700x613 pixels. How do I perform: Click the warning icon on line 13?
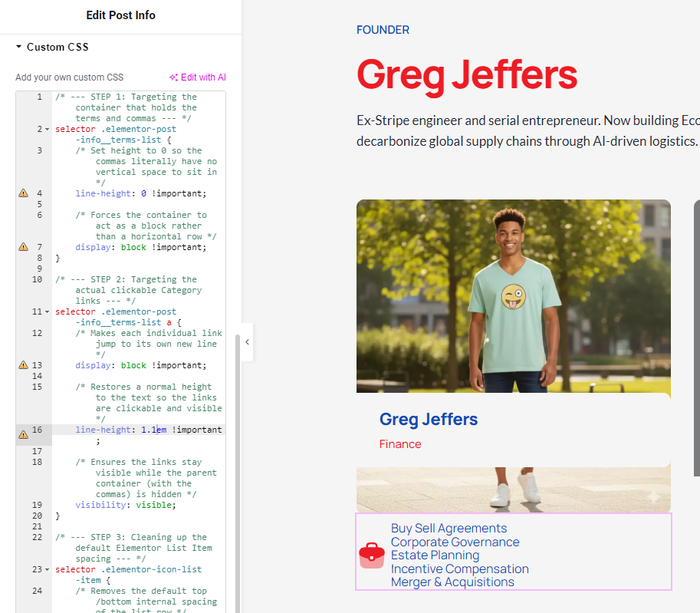pyautogui.click(x=23, y=365)
